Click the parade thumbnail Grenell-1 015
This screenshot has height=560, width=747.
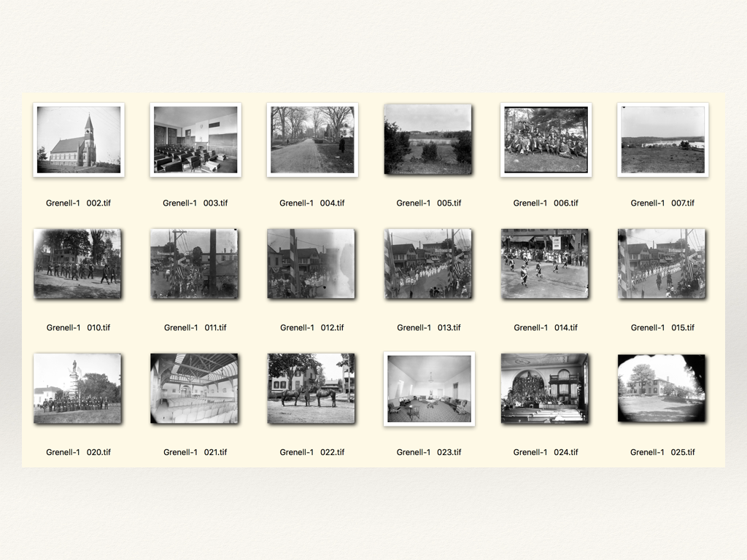pyautogui.click(x=662, y=264)
